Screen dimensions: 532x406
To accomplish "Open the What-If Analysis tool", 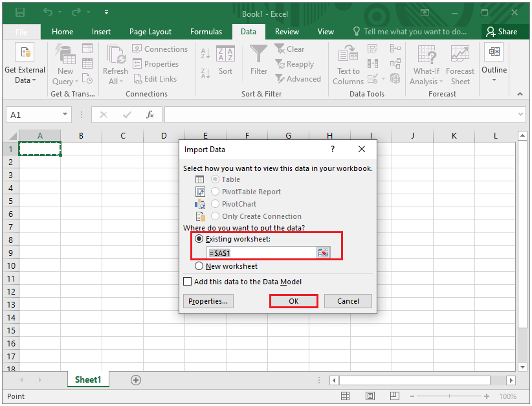I will [426, 63].
